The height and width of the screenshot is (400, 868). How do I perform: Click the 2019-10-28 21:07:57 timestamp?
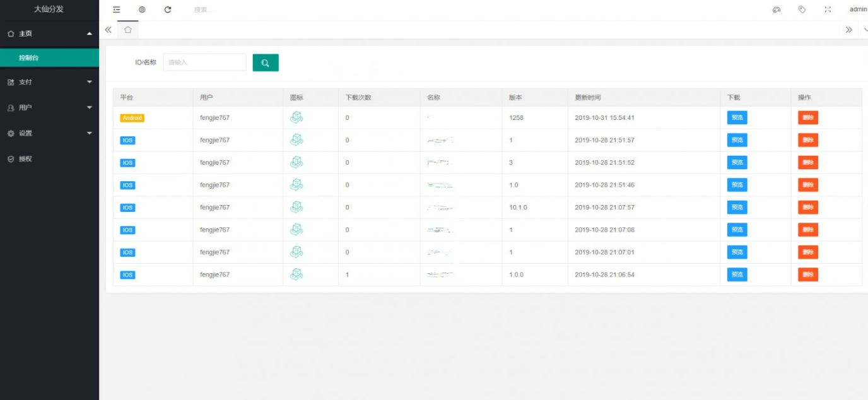(x=605, y=208)
